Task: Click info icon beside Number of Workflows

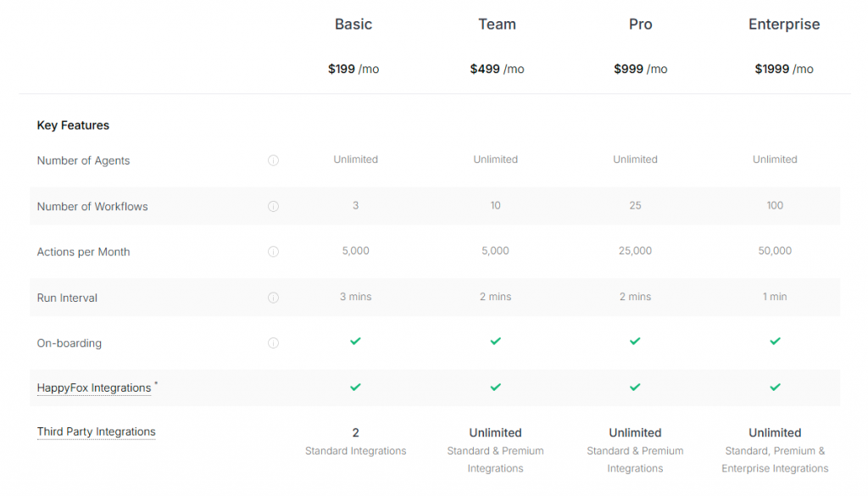Action: [273, 206]
